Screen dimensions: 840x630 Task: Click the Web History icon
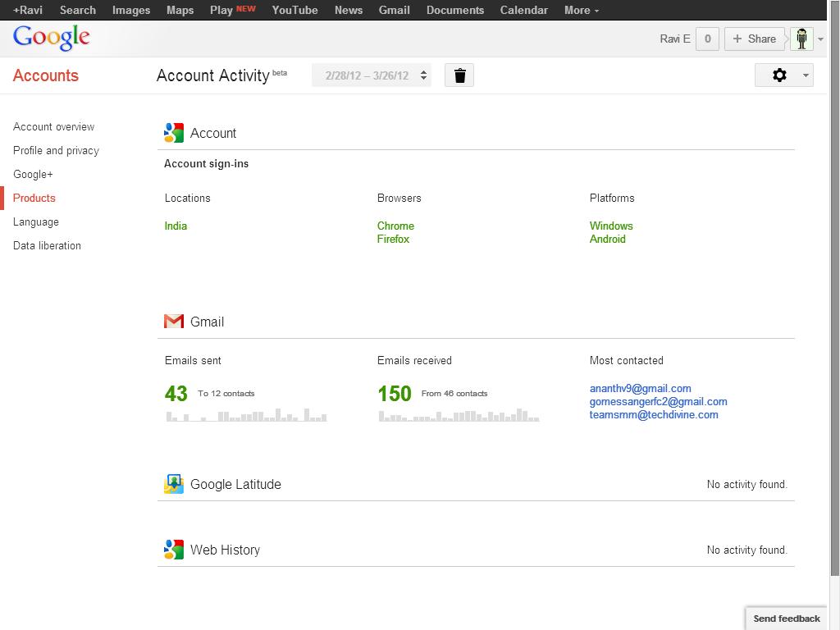(173, 550)
